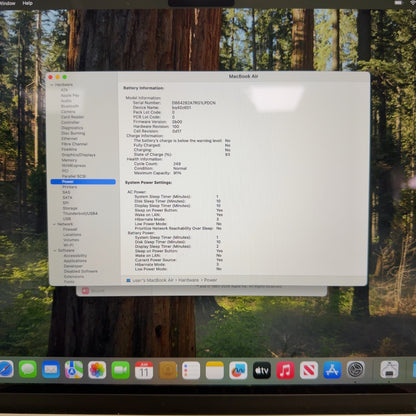416x416 pixels.
Task: Select Card Reader in the sidebar
Action: pos(72,117)
